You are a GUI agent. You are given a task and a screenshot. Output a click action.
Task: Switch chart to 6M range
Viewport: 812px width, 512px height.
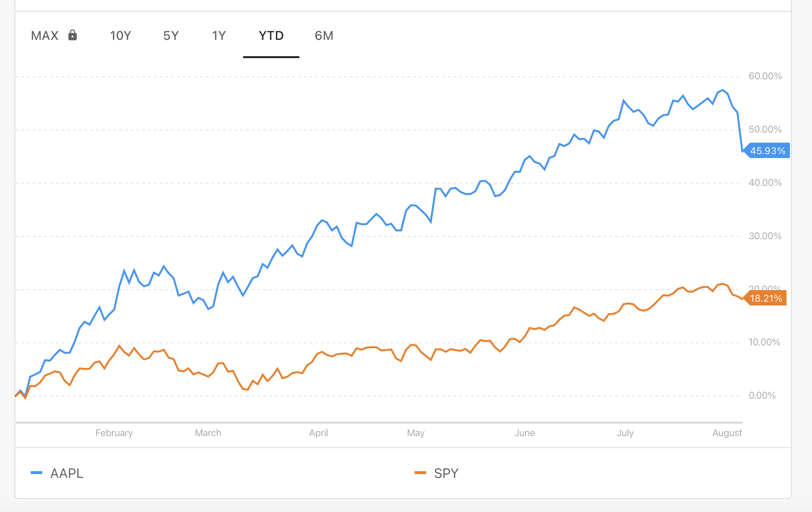click(324, 36)
